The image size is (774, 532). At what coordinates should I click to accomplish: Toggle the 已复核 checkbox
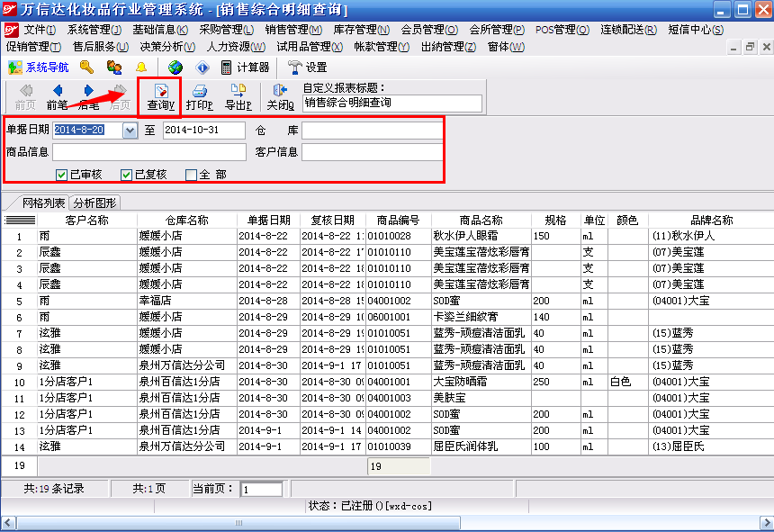(x=126, y=175)
